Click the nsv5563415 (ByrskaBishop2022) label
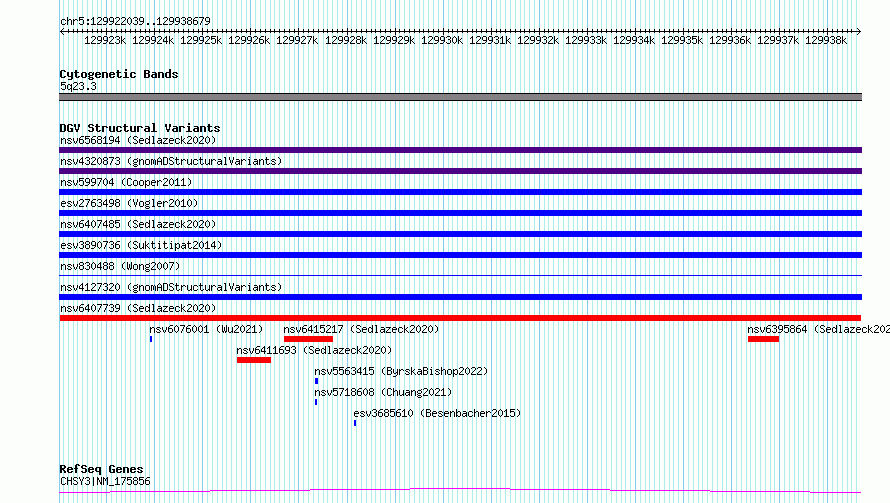The height and width of the screenshot is (503, 890). tap(401, 371)
